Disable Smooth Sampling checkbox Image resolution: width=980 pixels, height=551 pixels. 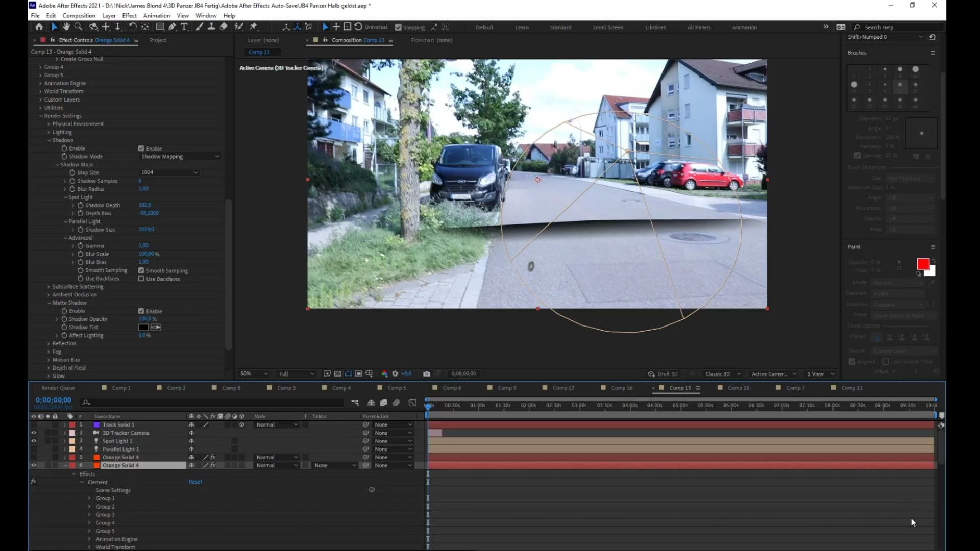(141, 270)
